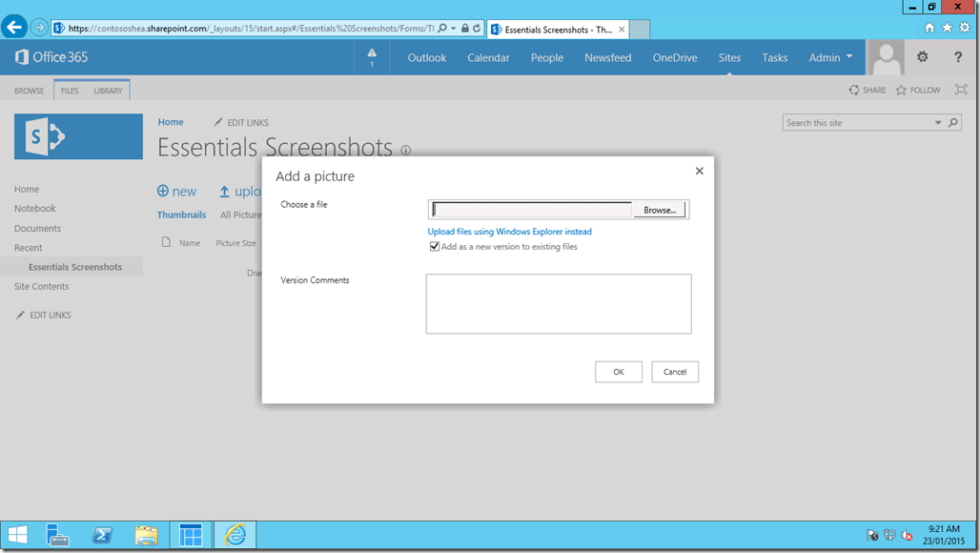Click Upload files using Windows Explorer instead
Screen dimensions: 980x553
(510, 231)
